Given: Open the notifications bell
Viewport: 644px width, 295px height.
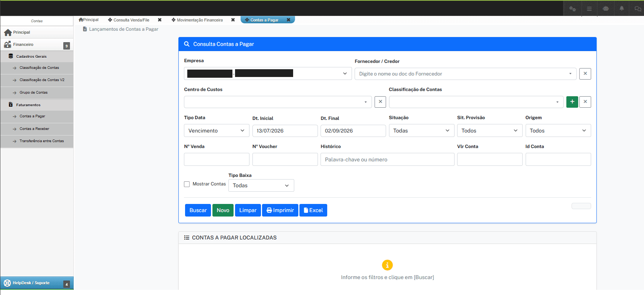Looking at the screenshot, I should point(622,9).
